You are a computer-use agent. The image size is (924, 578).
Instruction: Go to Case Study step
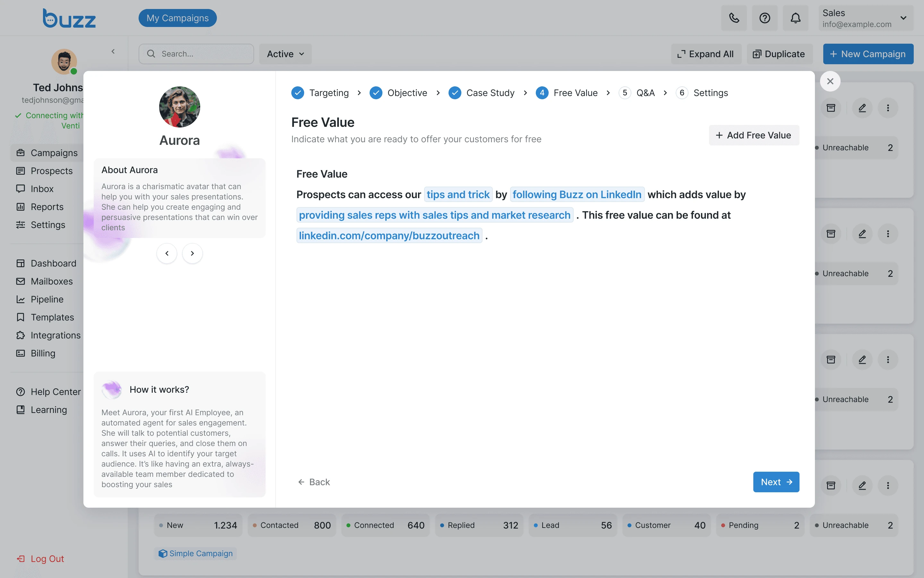[482, 93]
